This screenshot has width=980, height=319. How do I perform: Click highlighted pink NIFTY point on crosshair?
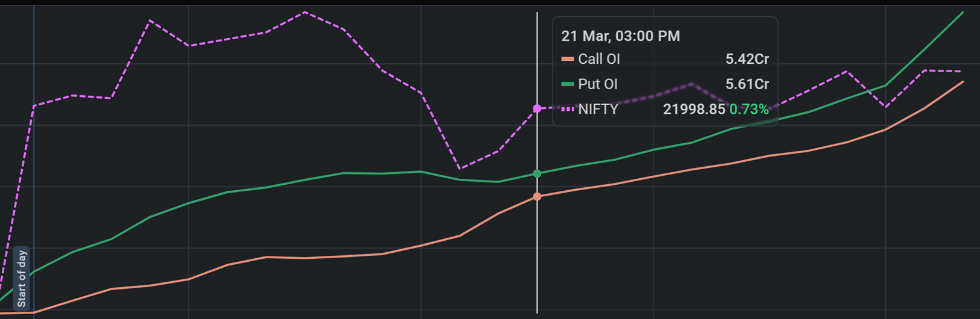[537, 108]
